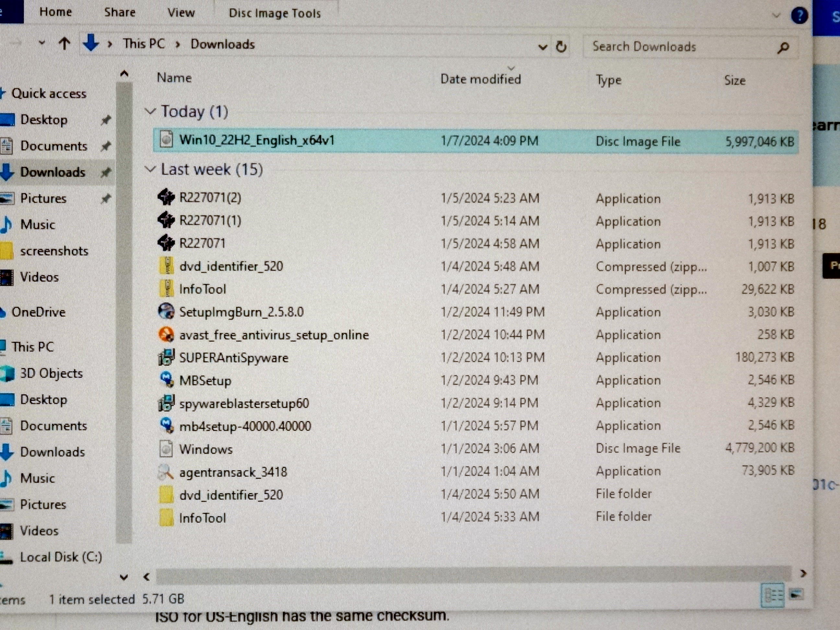Expand the ribbon chevron
Viewport: 840px width, 630px height.
pyautogui.click(x=776, y=16)
